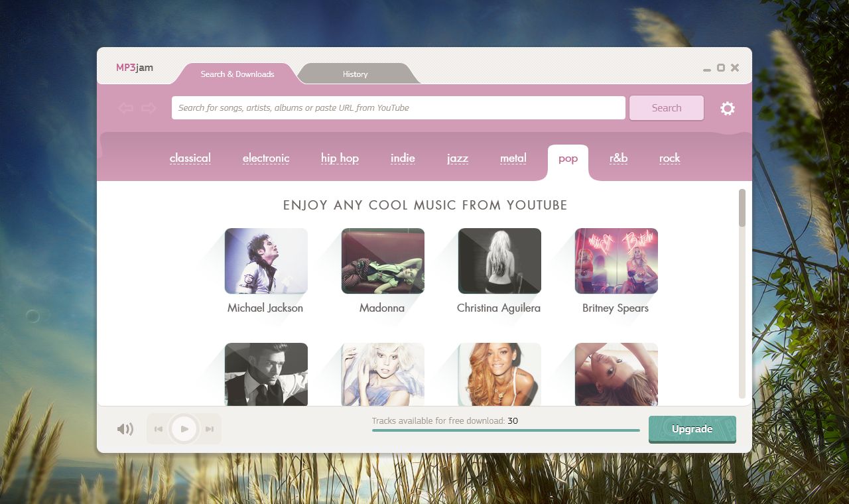Click the Britney Spears name label
Screen dimensions: 849x504
616,308
